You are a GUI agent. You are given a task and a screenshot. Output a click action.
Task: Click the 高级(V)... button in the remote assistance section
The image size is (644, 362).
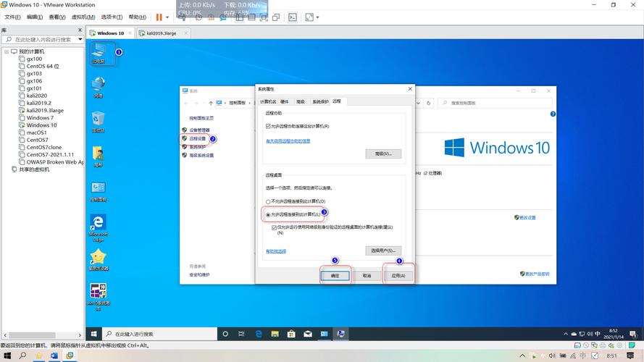[383, 154]
